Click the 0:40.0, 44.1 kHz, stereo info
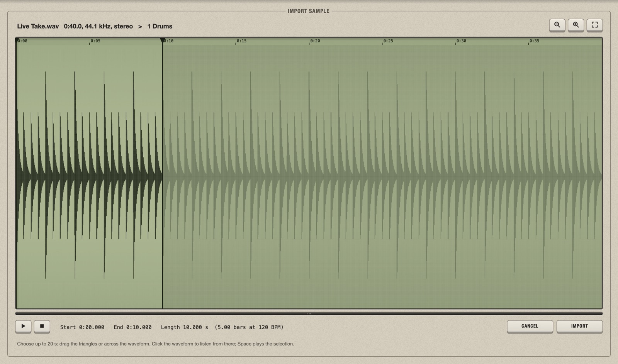 pos(98,26)
